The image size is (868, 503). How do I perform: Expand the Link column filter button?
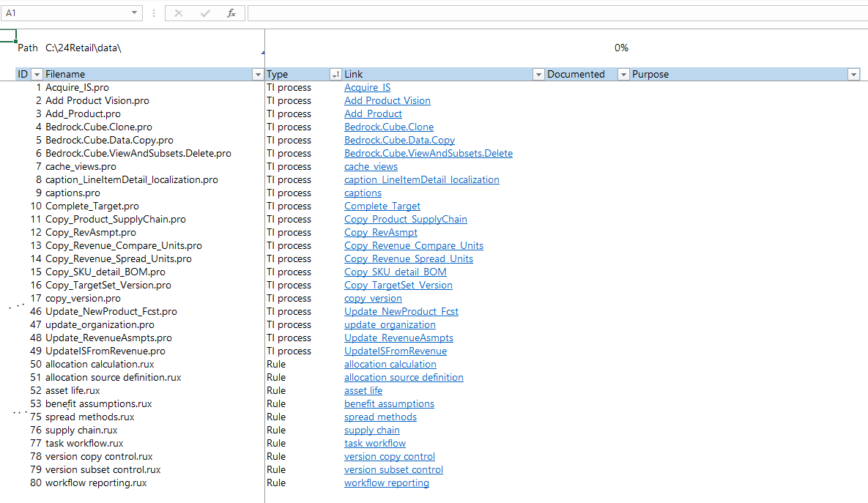[x=538, y=74]
